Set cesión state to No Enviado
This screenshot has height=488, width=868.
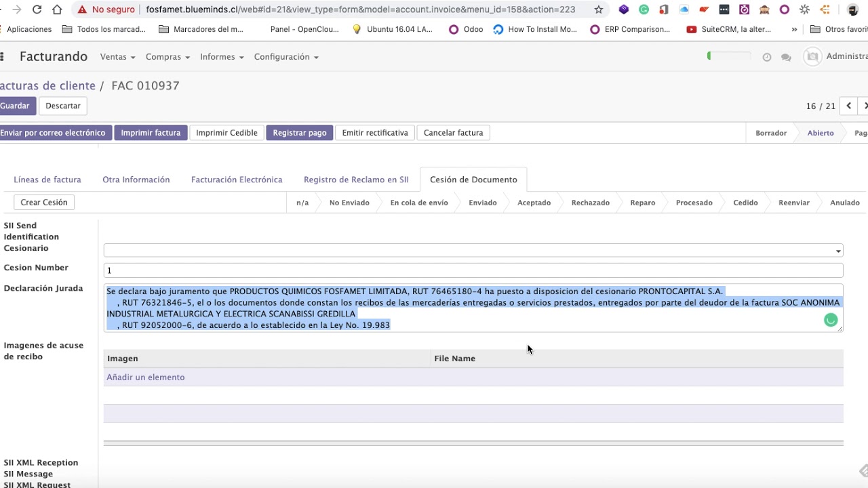[349, 203]
